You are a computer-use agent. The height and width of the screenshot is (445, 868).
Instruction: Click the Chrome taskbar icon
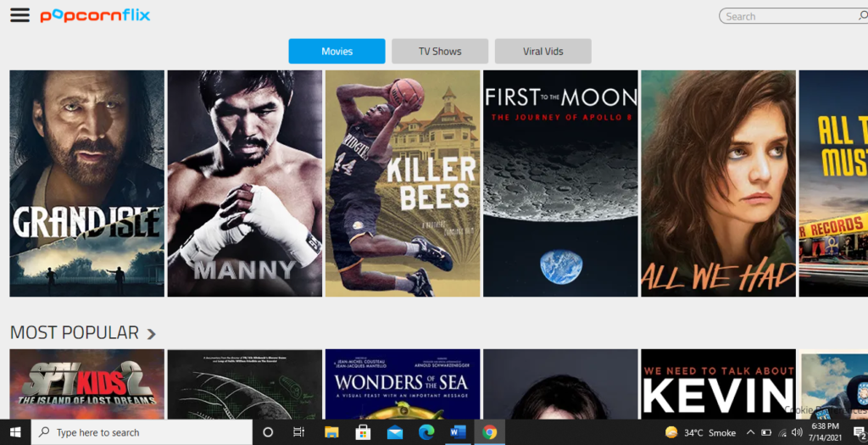coord(489,432)
